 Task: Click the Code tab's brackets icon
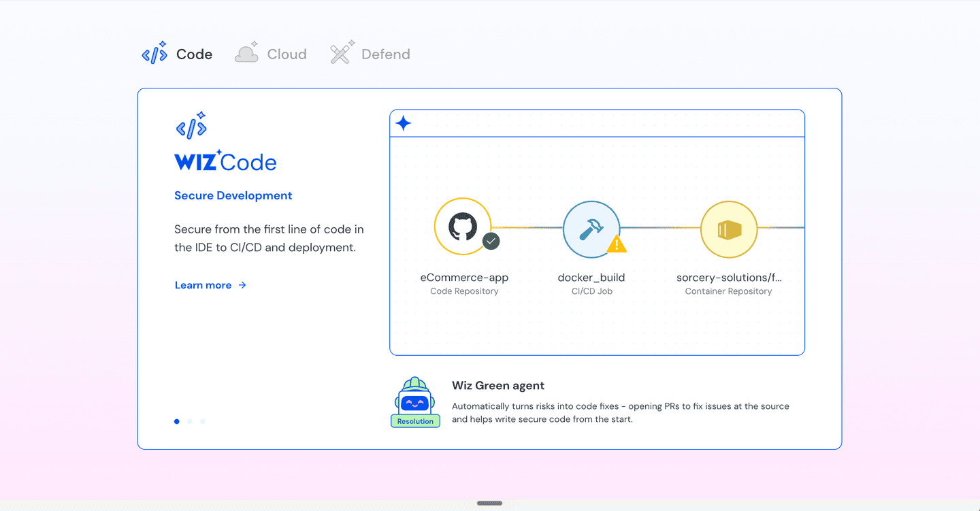(154, 54)
